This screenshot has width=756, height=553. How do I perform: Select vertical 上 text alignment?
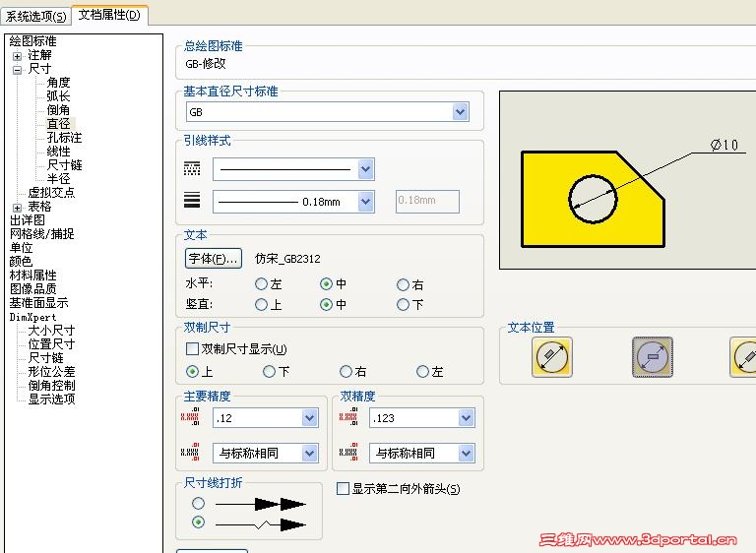(x=261, y=304)
